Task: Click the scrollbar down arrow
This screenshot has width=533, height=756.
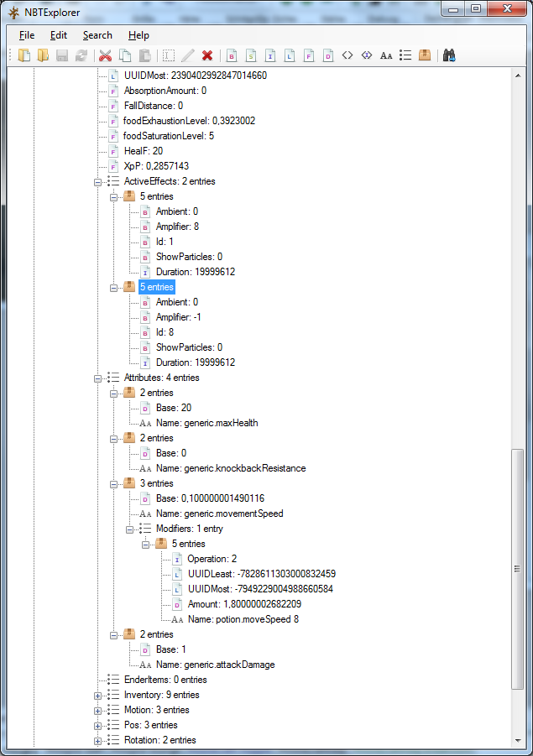Action: tap(518, 740)
